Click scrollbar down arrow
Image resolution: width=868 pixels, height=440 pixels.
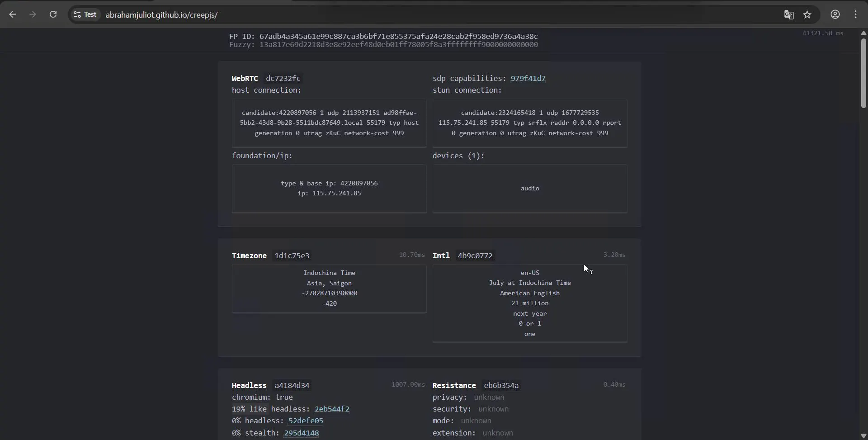pyautogui.click(x=863, y=436)
